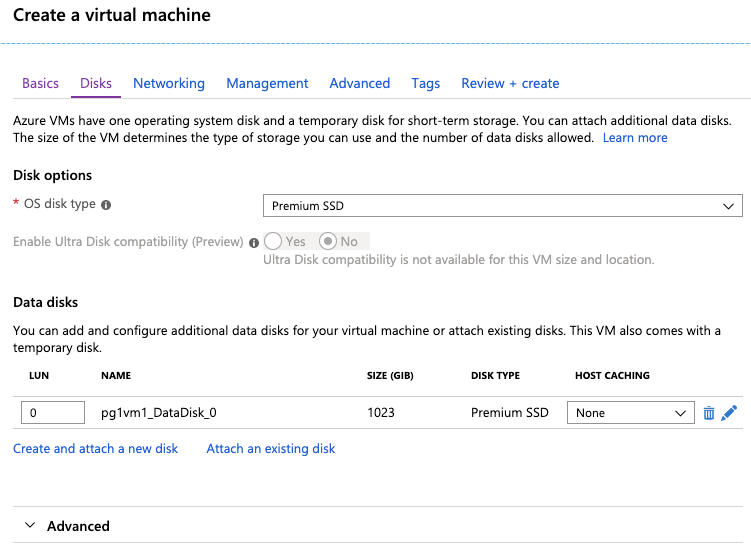Select the Disks tab
The image size is (751, 545).
pos(96,83)
